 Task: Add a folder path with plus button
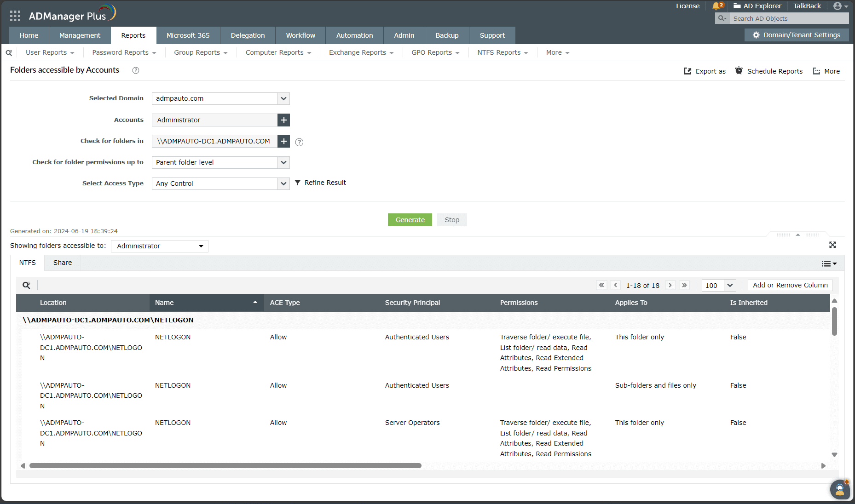coord(284,141)
